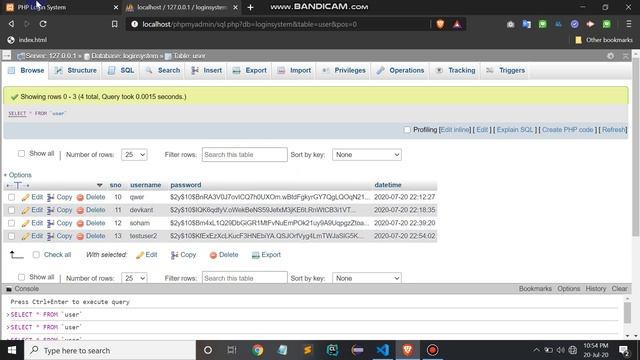Select the checkbox for row qwer

[x=11, y=198]
